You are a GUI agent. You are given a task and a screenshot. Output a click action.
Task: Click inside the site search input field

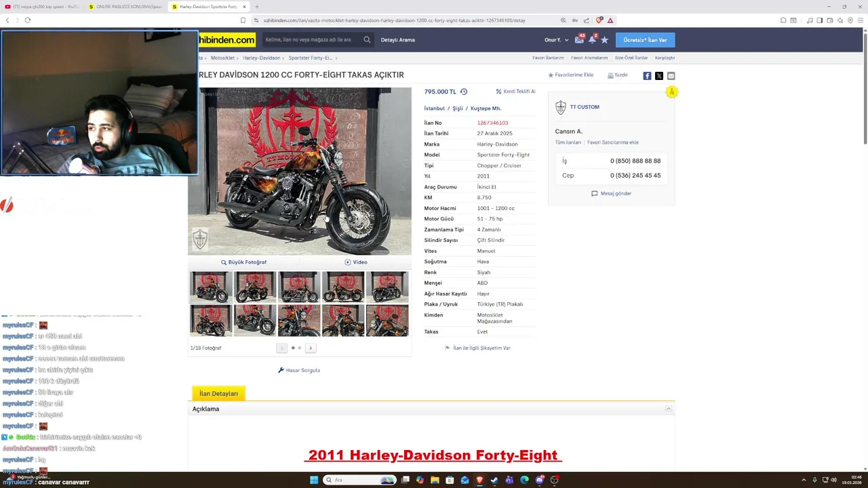[x=312, y=40]
